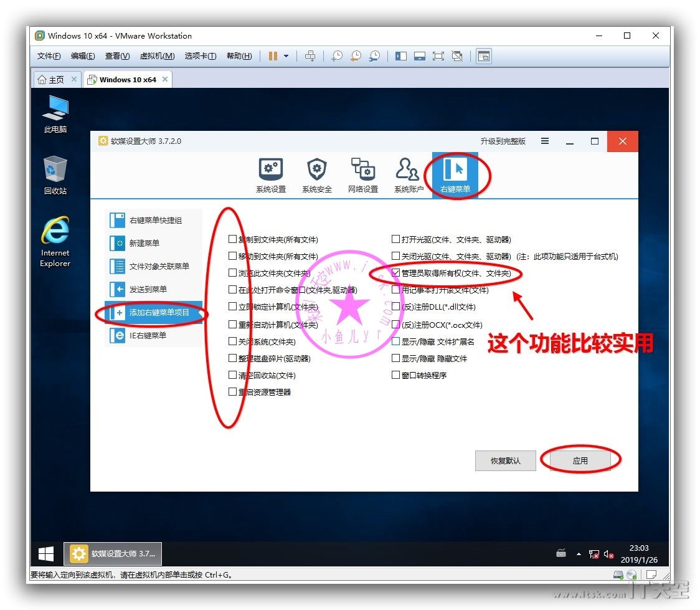Select 右键菜单快捷组 in the sidebar
Viewport: 700px width, 610px height.
tap(154, 220)
